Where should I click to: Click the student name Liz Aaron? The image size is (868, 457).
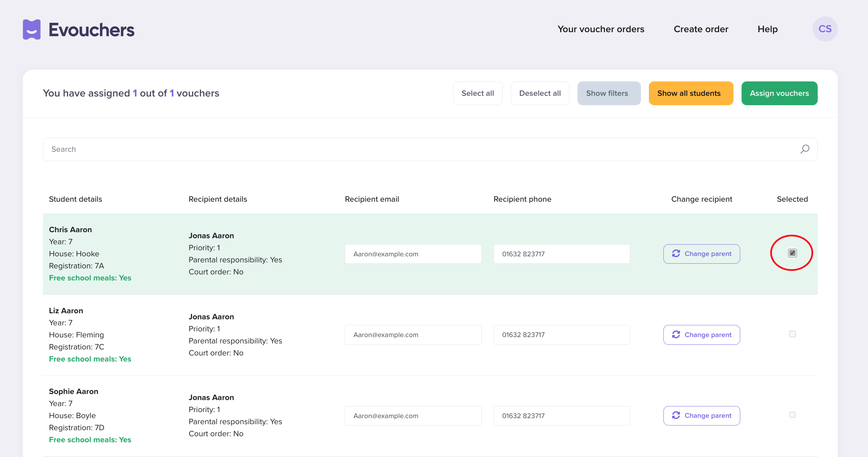pyautogui.click(x=66, y=311)
